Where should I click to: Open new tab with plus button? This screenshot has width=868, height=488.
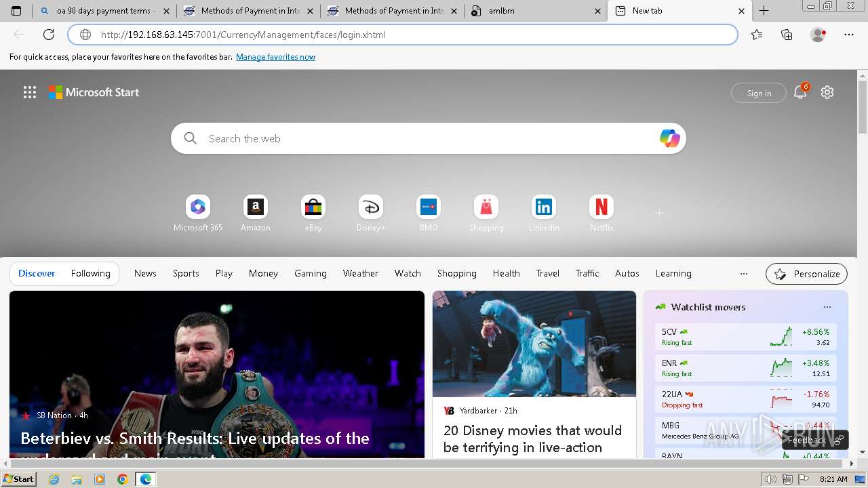[764, 11]
